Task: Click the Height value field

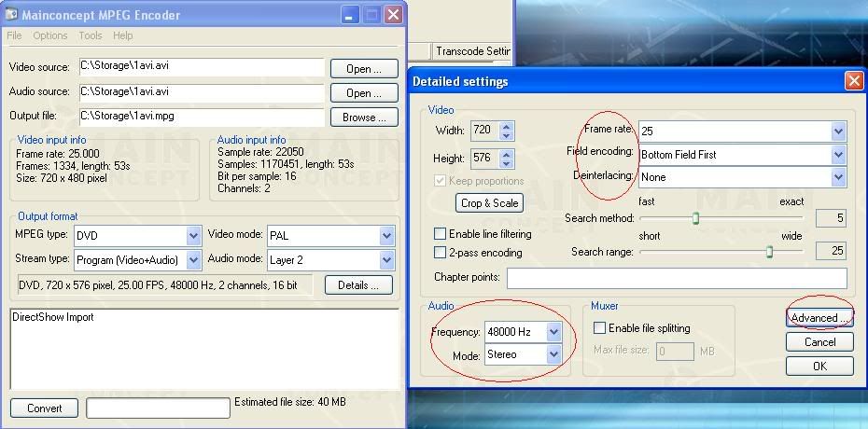Action: point(484,159)
